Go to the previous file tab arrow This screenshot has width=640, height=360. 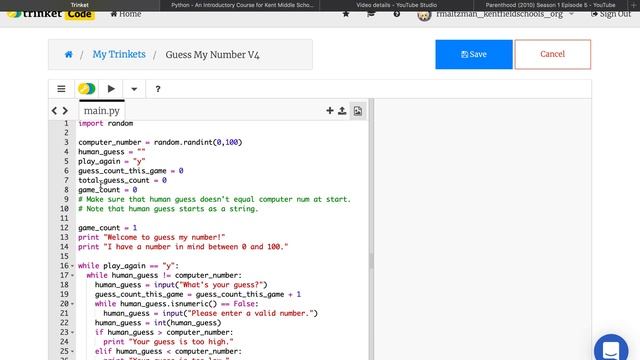tap(54, 111)
